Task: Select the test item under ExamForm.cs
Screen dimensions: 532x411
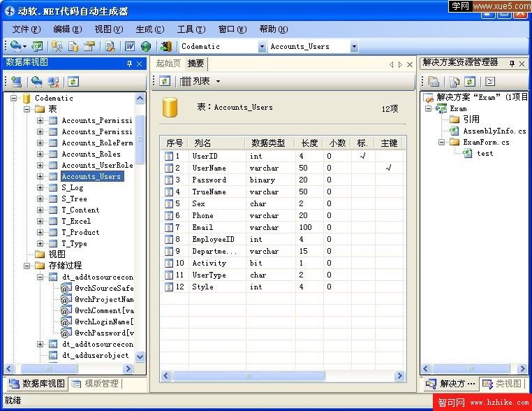Action: tap(485, 154)
